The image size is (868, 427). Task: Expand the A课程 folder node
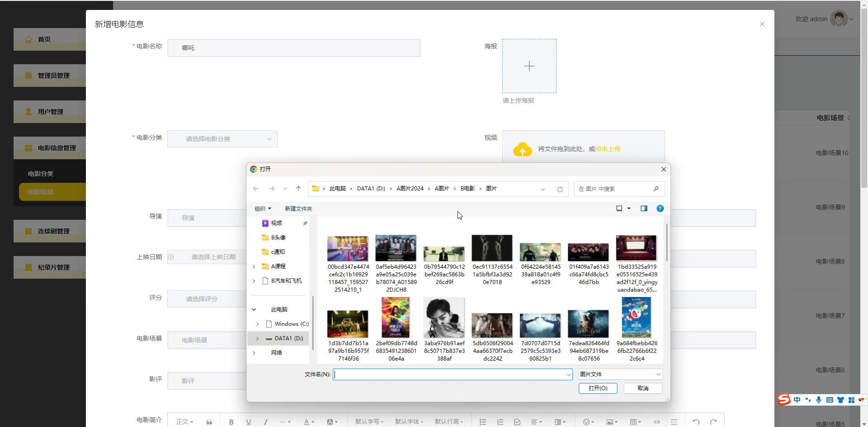tap(254, 266)
